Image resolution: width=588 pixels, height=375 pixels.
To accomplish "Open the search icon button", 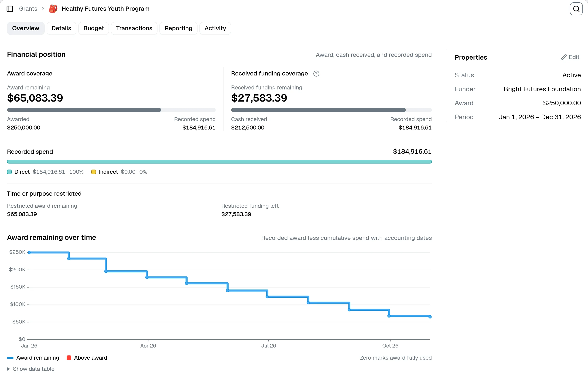I will coord(576,9).
